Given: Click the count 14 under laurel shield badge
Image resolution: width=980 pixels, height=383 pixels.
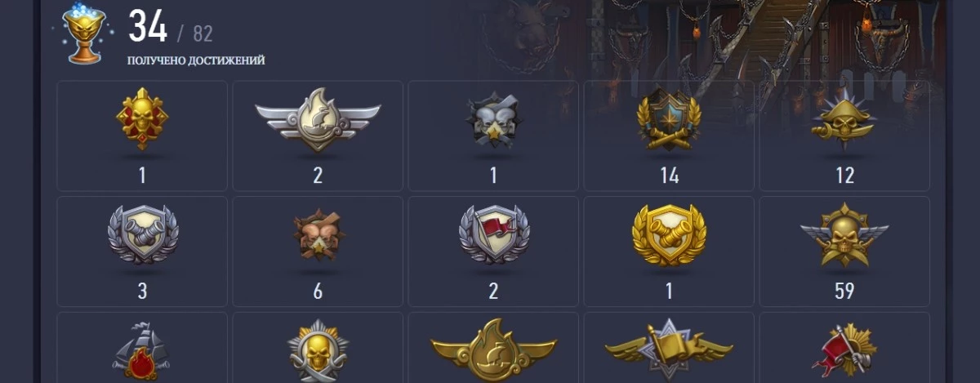Looking at the screenshot, I should (x=669, y=175).
